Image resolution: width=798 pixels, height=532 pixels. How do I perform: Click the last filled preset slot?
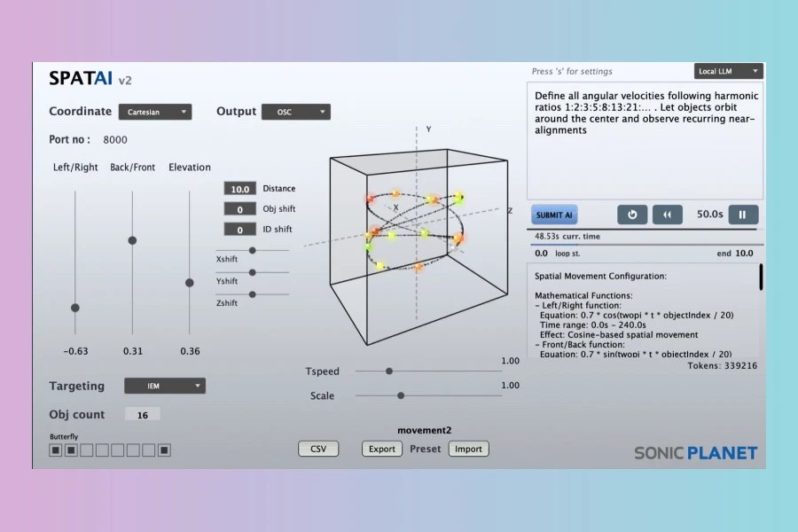click(x=164, y=450)
